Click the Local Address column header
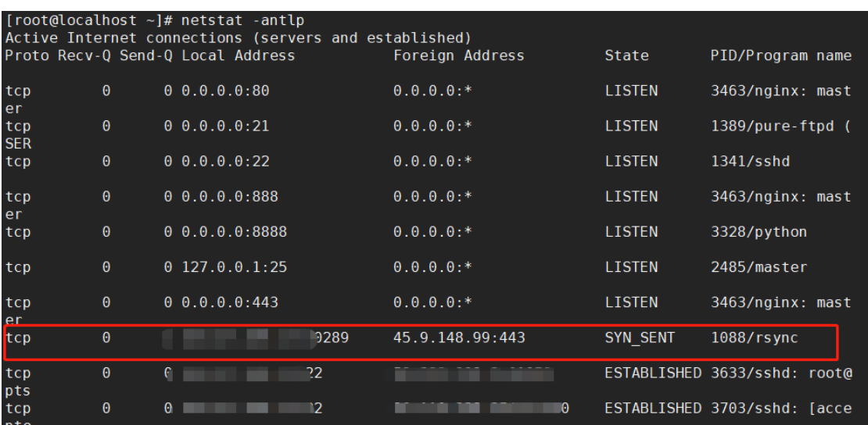The width and height of the screenshot is (868, 425). (239, 55)
